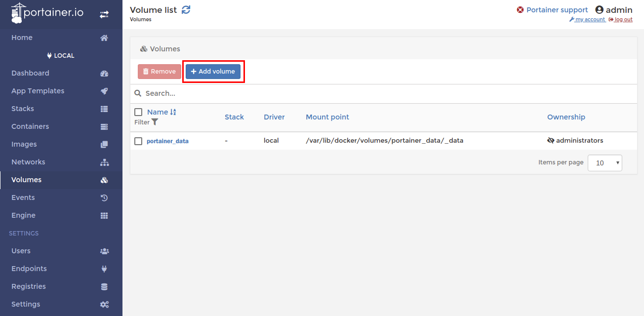Click the Events history icon
Screen dimensions: 644x316
(104, 198)
